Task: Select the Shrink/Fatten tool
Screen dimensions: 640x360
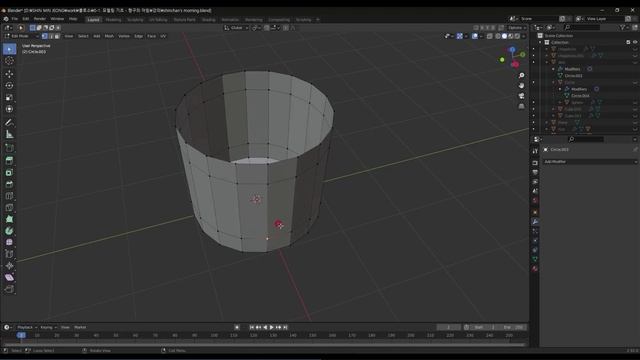Action: click(9, 266)
